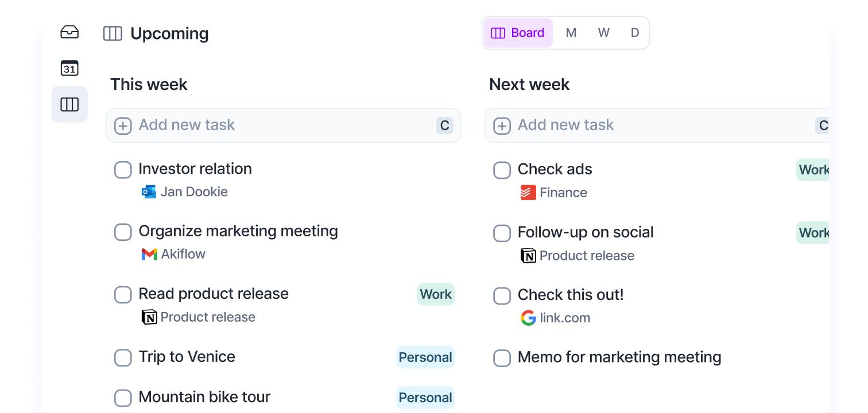Switch to the M month view
The image size is (868, 413).
pos(571,33)
